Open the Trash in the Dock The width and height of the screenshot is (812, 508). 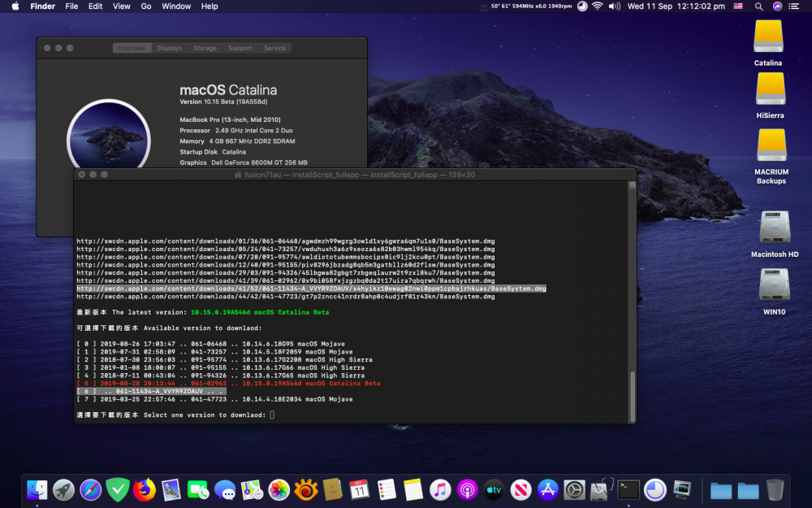pos(775,489)
